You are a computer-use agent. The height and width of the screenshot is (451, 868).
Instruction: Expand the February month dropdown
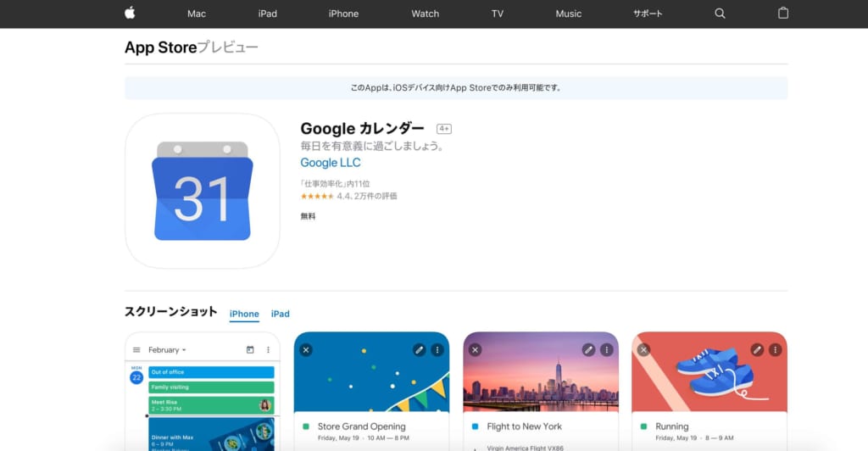tap(167, 350)
